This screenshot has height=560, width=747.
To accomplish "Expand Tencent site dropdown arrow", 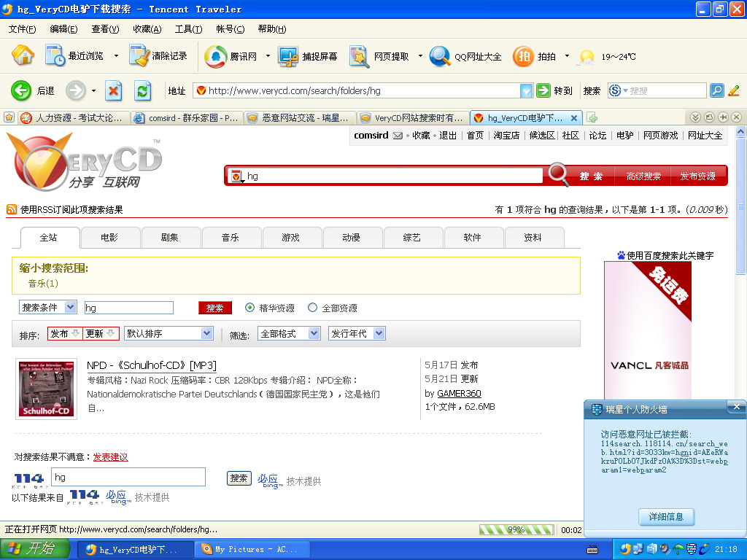I will [268, 56].
